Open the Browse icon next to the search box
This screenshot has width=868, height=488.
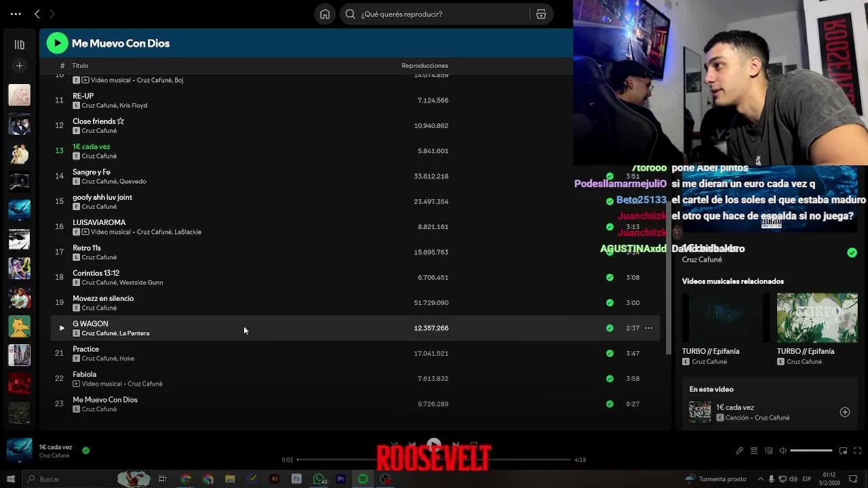(540, 14)
